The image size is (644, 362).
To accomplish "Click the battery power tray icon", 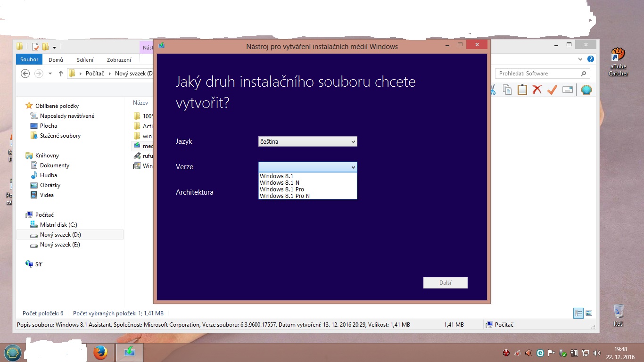I will pyautogui.click(x=574, y=353).
